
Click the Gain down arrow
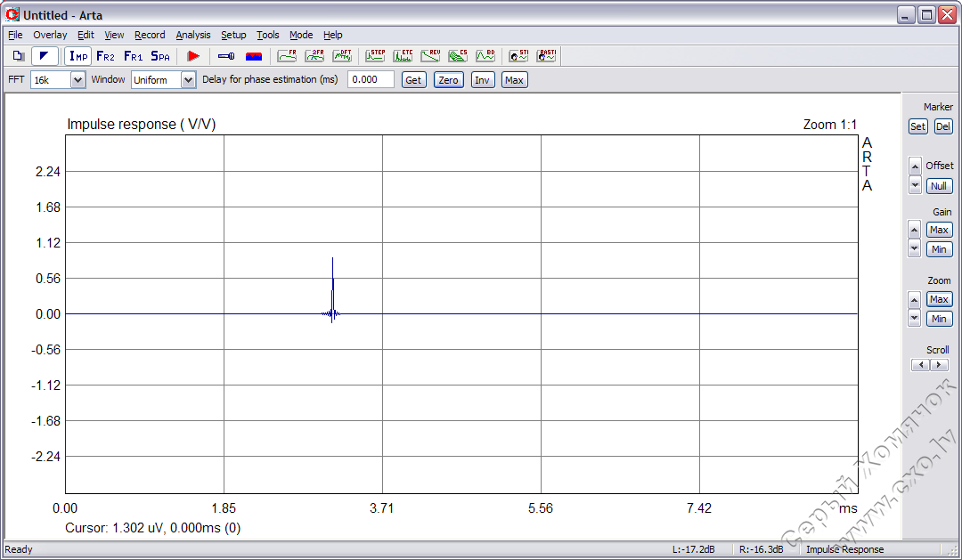[914, 248]
